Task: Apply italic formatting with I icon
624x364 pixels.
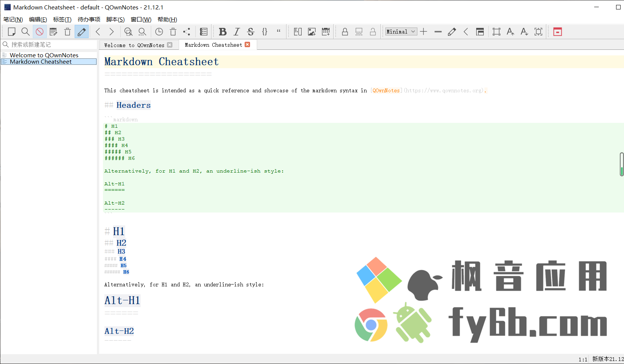Action: 237,32
